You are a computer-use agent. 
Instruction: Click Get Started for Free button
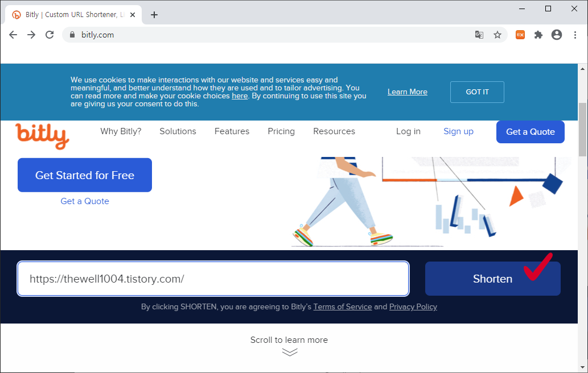click(85, 175)
